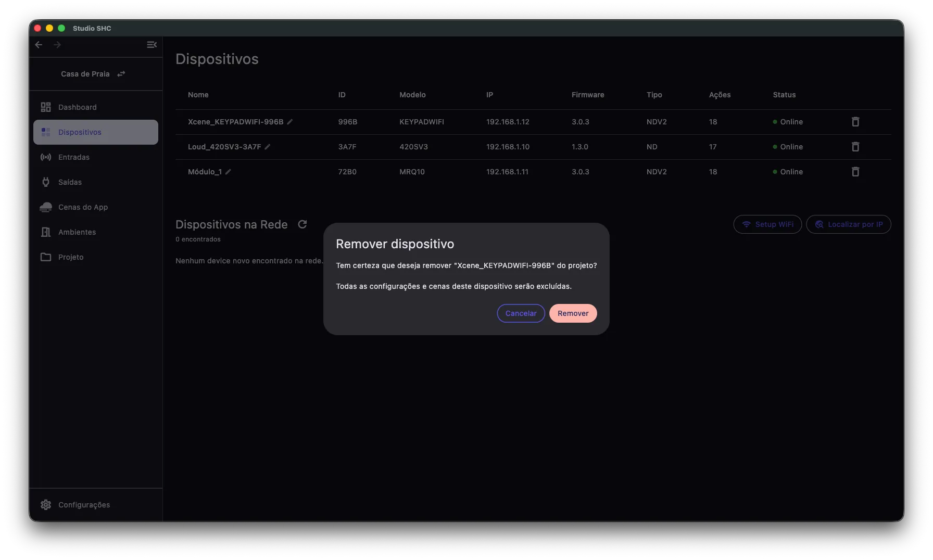Click the Tipo column header
The height and width of the screenshot is (560, 933).
click(654, 95)
